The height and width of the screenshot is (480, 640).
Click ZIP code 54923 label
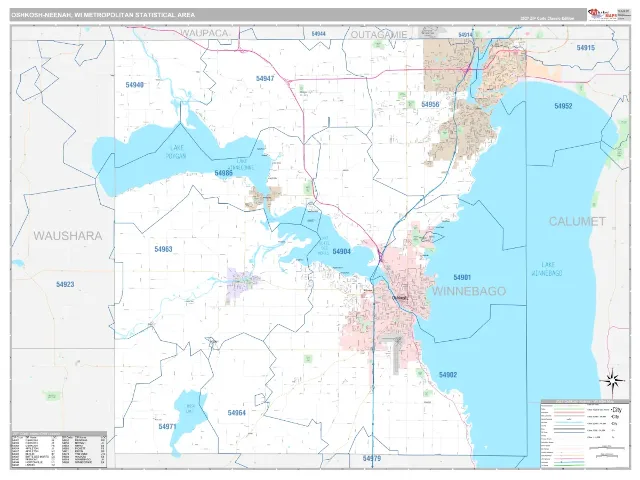[x=65, y=284]
